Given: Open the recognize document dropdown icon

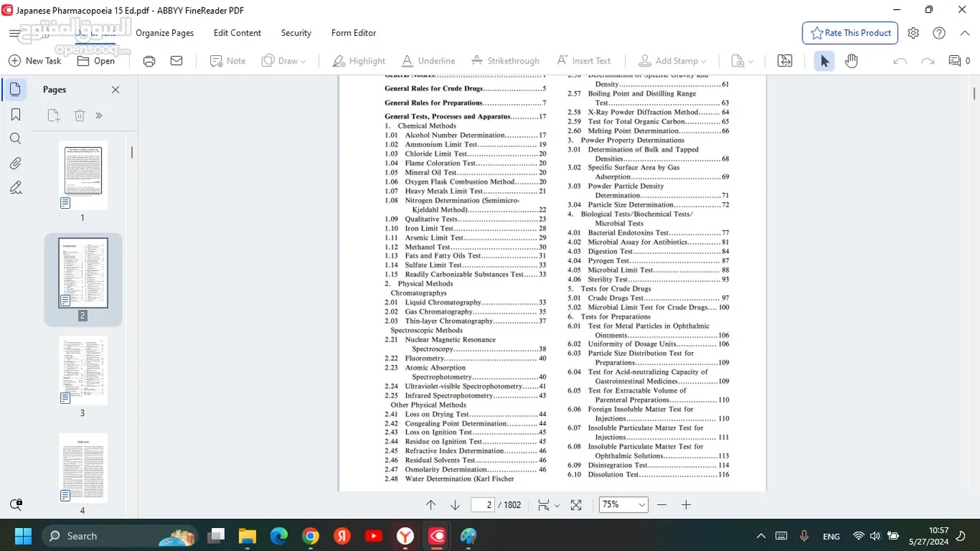Looking at the screenshot, I should pyautogui.click(x=742, y=61).
